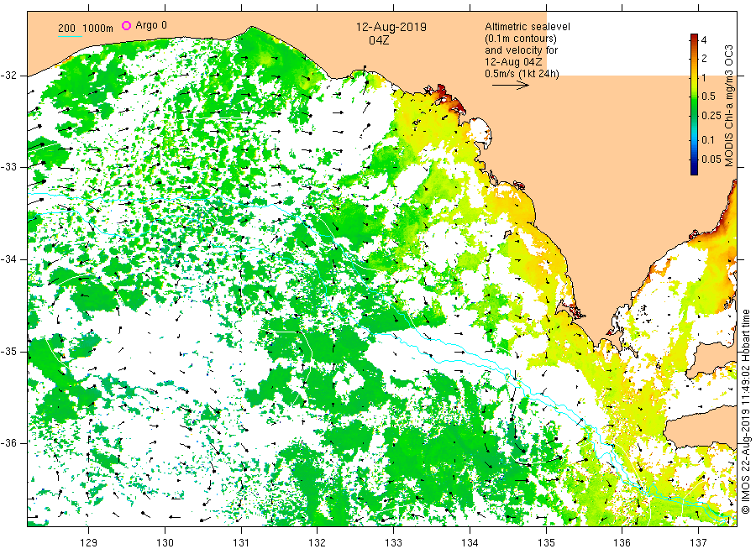The image size is (756, 554).
Task: Click the '200 1000m' legend text
Action: click(86, 29)
